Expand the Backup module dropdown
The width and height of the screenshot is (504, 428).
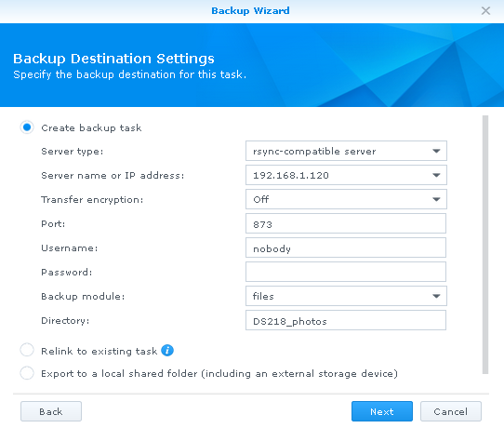[x=346, y=296]
